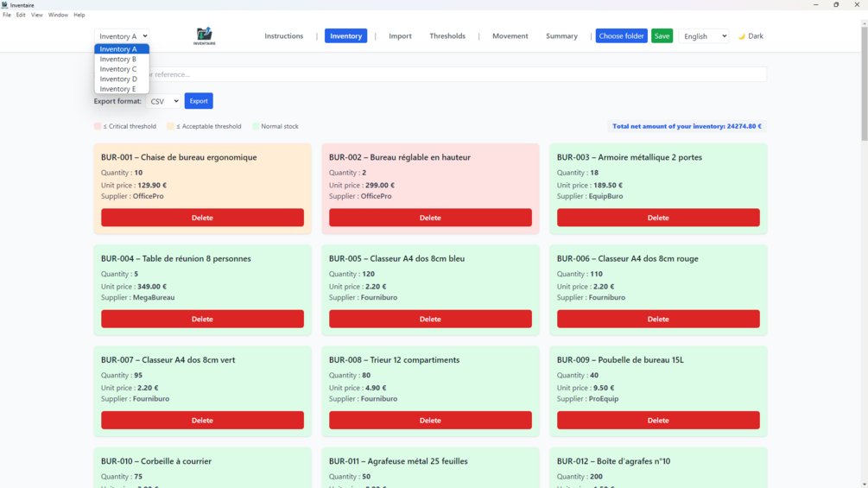Click the scrollbar down arrow
Viewport: 868px width, 488px height.
(865, 485)
